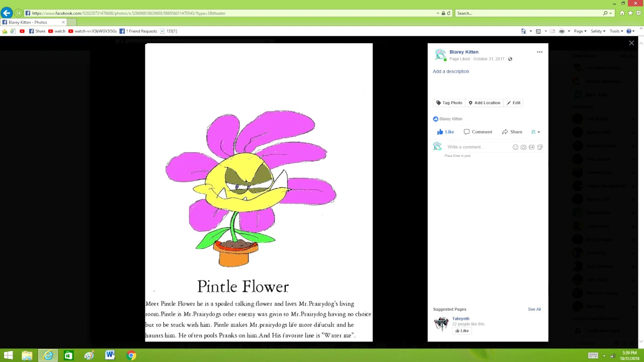Toggle the Like button on the photo
This screenshot has width=644, height=362.
tap(445, 132)
